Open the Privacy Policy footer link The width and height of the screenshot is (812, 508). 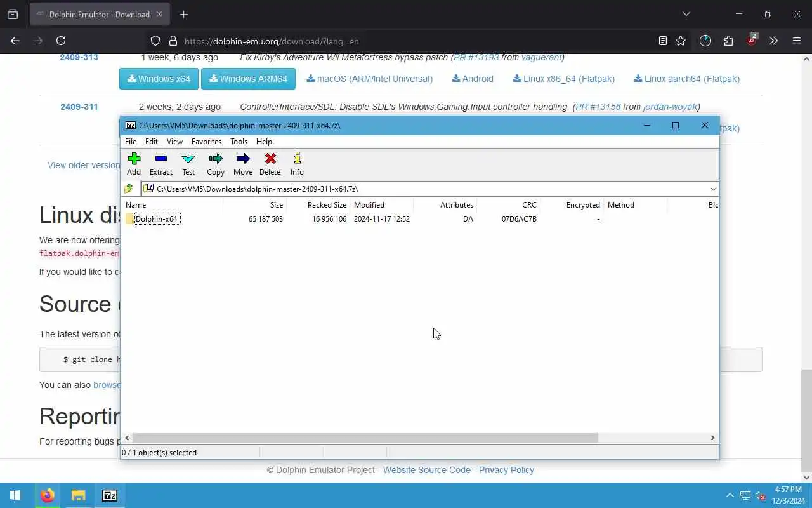pos(506,470)
